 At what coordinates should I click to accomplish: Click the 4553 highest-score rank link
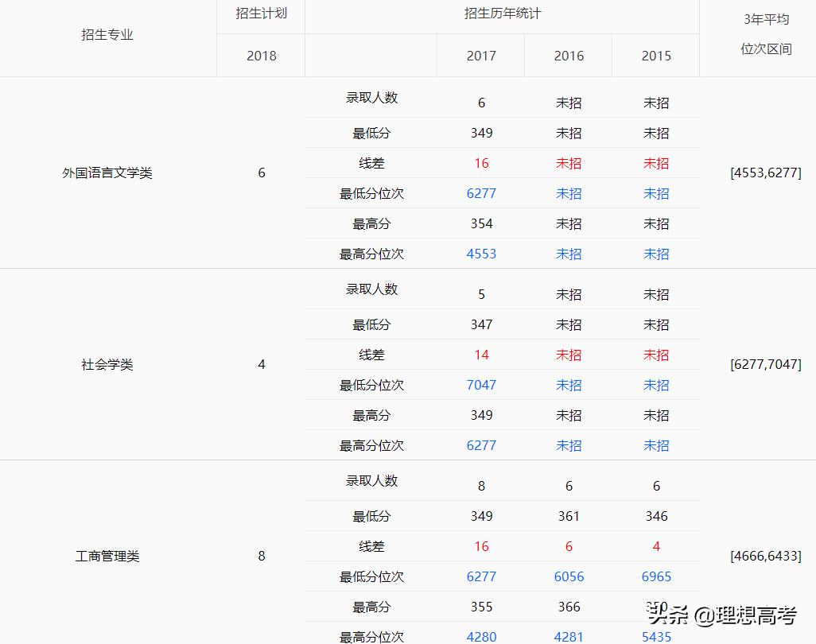tap(481, 254)
